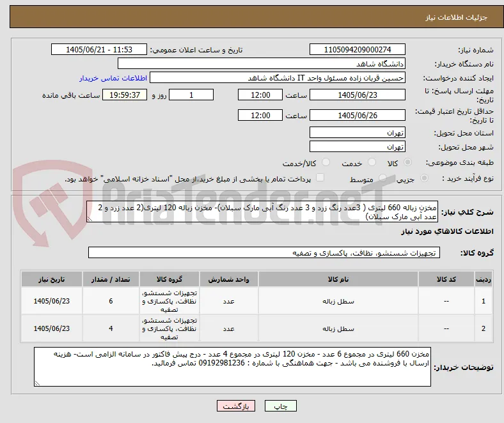Click the نام کالا column header
This screenshot has width=504, height=423.
pos(338,279)
